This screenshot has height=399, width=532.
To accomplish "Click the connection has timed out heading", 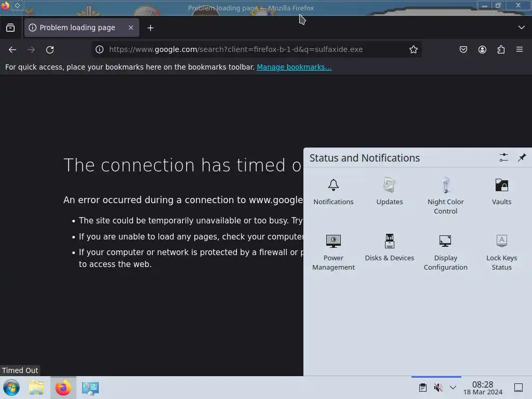I will (x=183, y=165).
